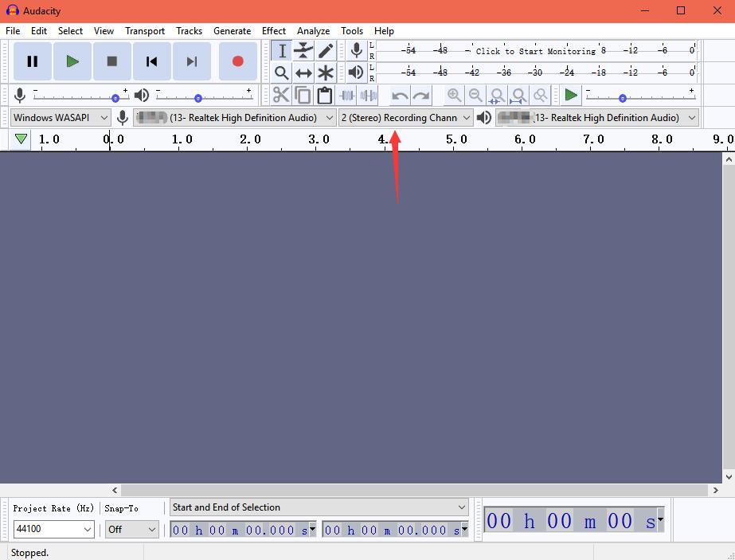Open selection end time format arrow
This screenshot has height=560, width=735.
coord(464,529)
